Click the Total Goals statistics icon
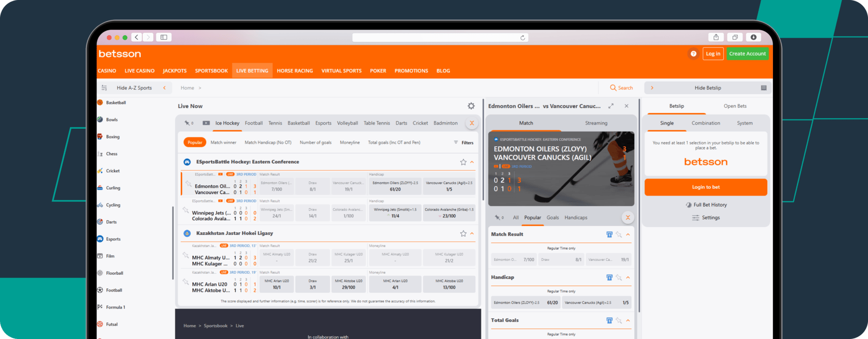868x339 pixels. tap(610, 320)
